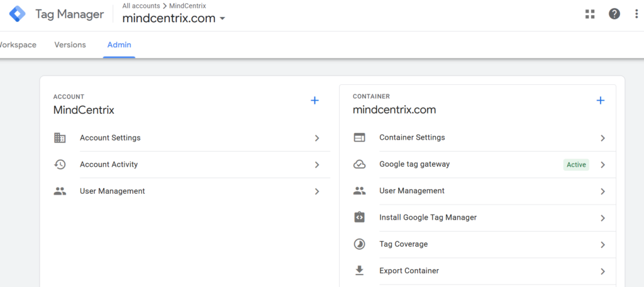Open Export Container chevron arrow
The height and width of the screenshot is (287, 644).
(603, 271)
